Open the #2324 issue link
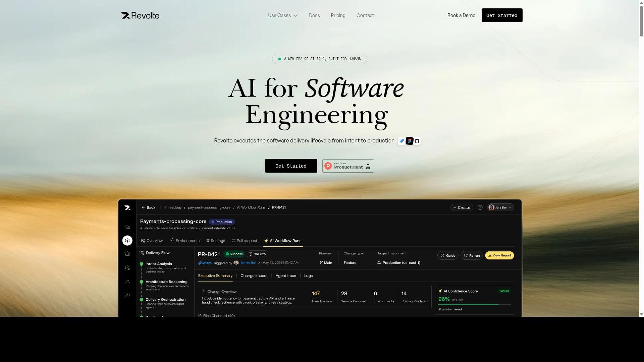The width and height of the screenshot is (644, 362). point(207,263)
